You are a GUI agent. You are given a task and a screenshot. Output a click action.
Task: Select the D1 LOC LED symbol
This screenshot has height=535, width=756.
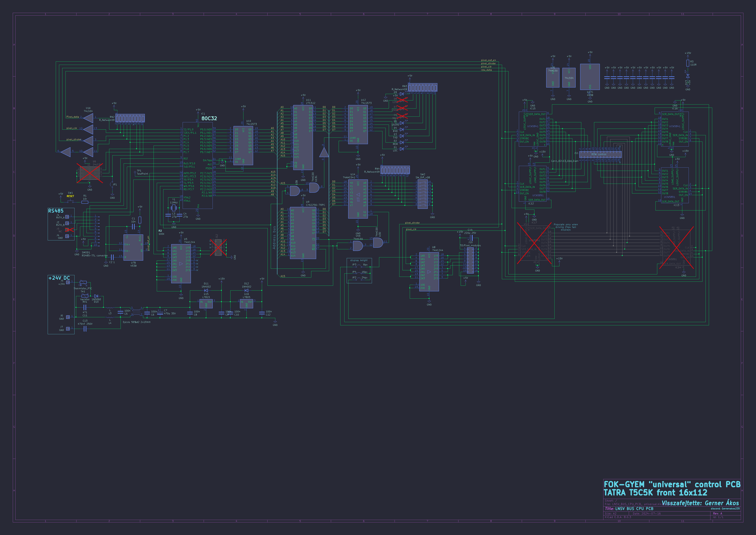[402, 149]
